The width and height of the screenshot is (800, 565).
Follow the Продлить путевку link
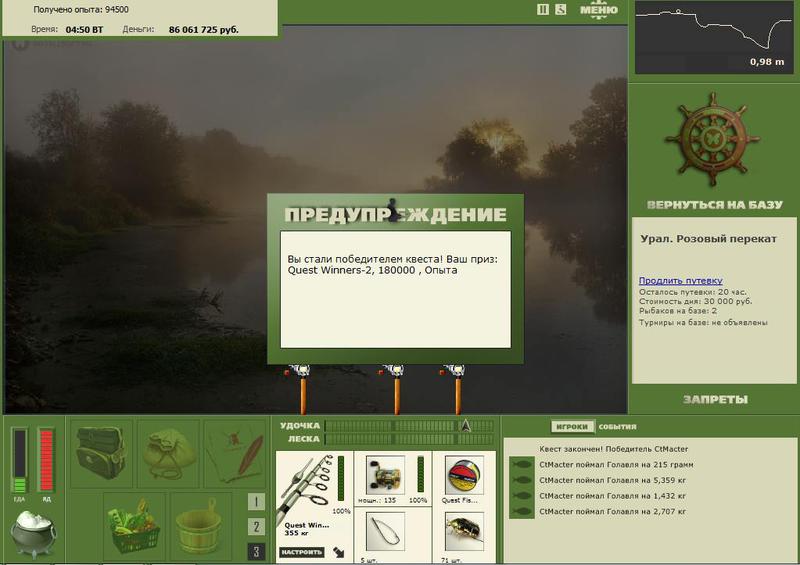tap(681, 281)
